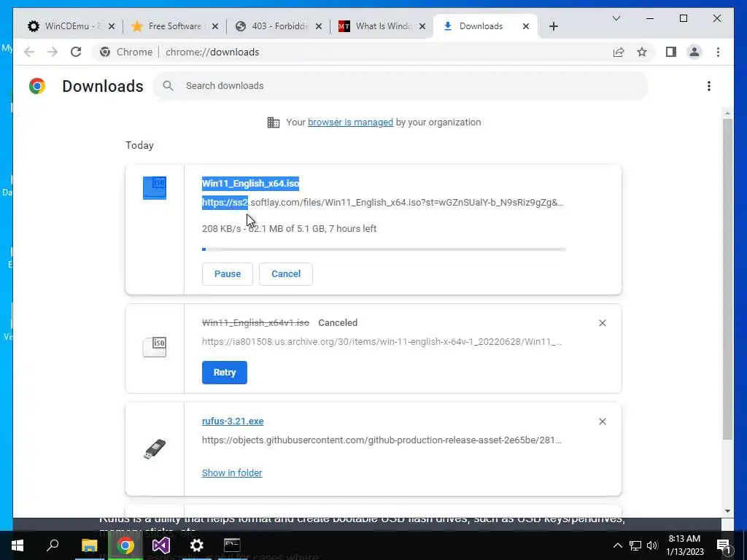747x560 pixels.
Task: Pause the Win11 ISO download
Action: pyautogui.click(x=228, y=274)
